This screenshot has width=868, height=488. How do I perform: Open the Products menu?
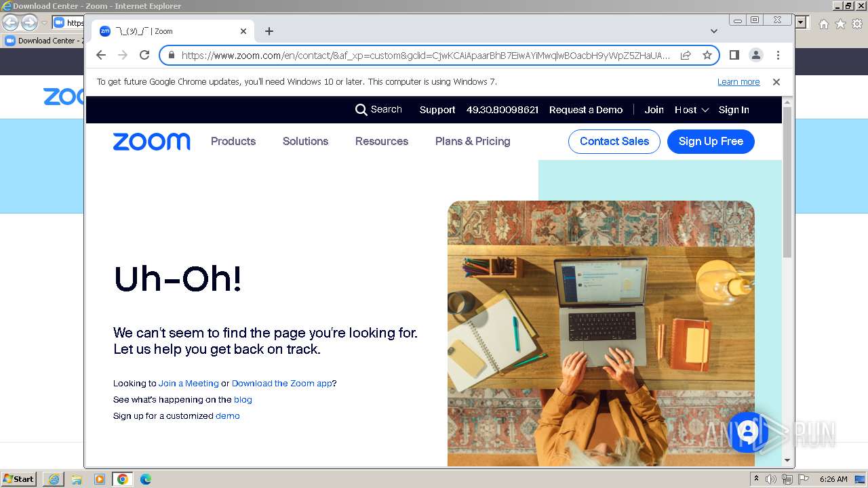coord(233,142)
